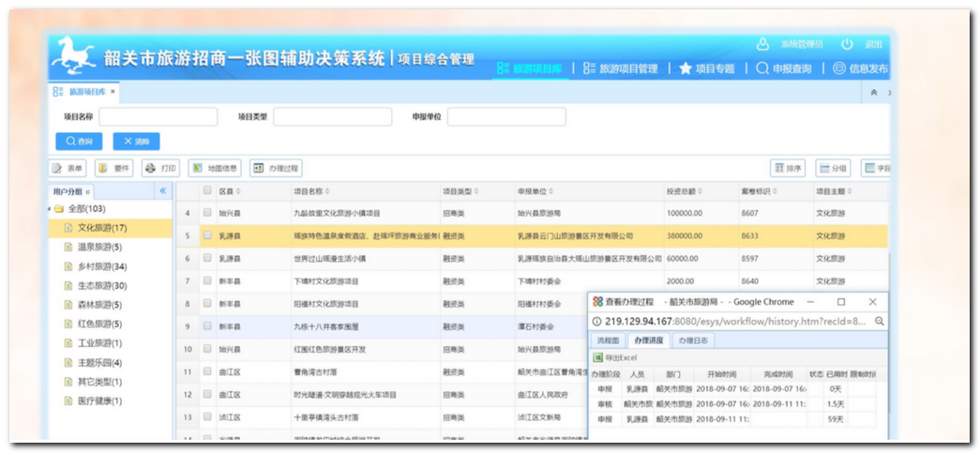Click 导出Excel export icon in popup

597,358
